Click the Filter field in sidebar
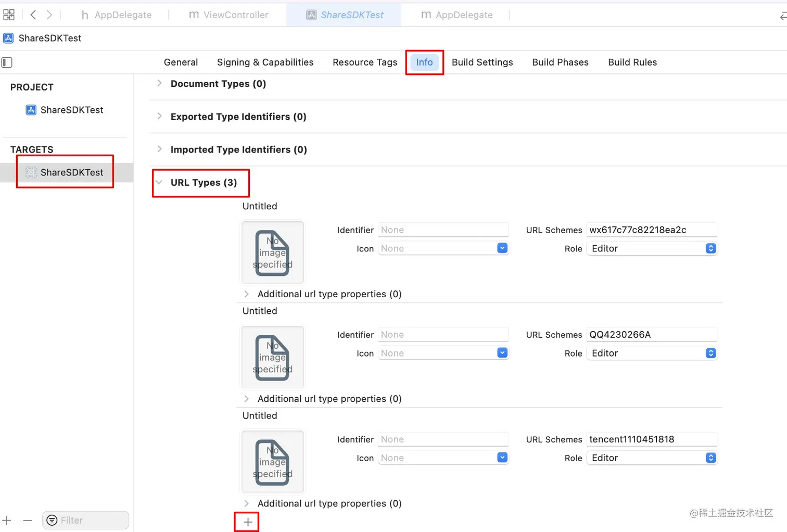The image size is (787, 532). tap(85, 520)
